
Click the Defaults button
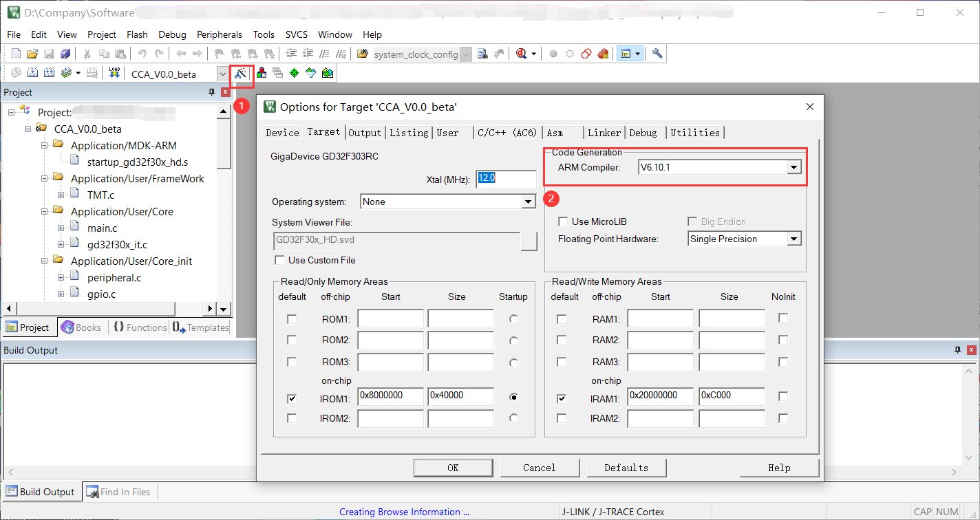(x=626, y=468)
